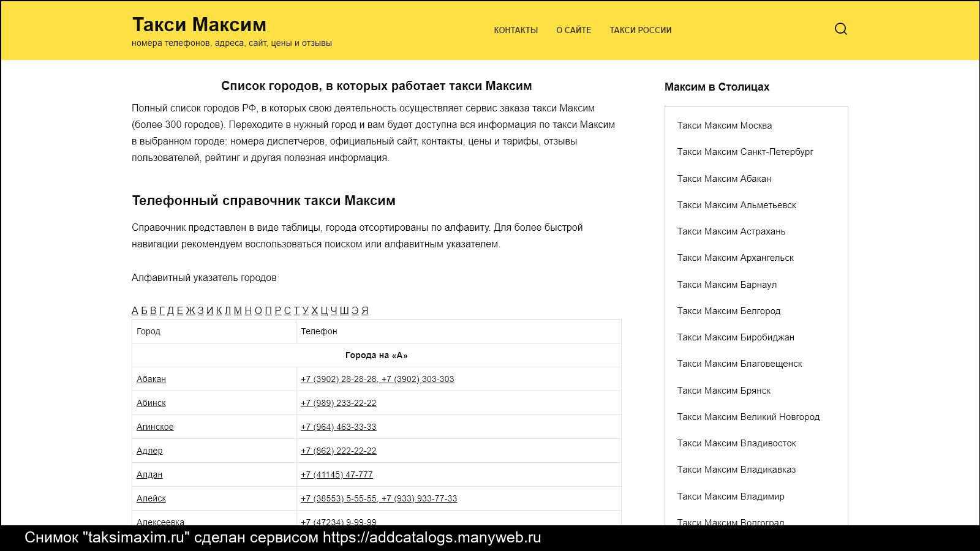Open Такси Максим Владикавказ sidebar link
The image size is (980, 551).
tap(736, 470)
